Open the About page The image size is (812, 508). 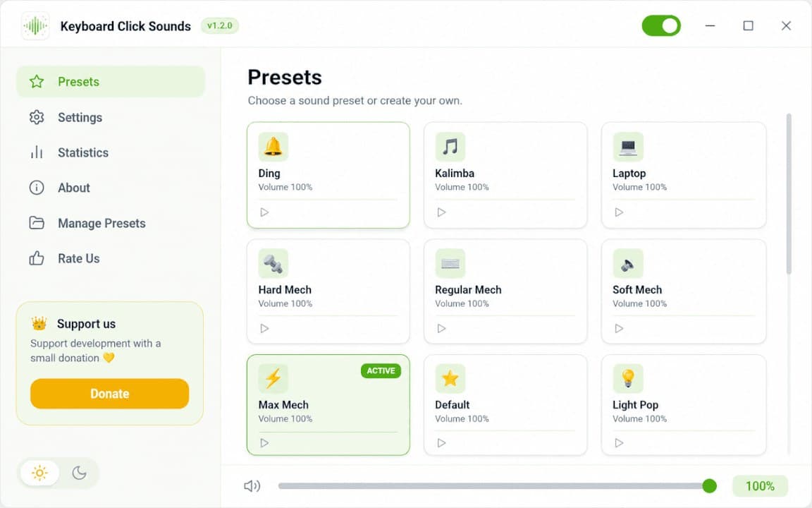tap(110, 188)
